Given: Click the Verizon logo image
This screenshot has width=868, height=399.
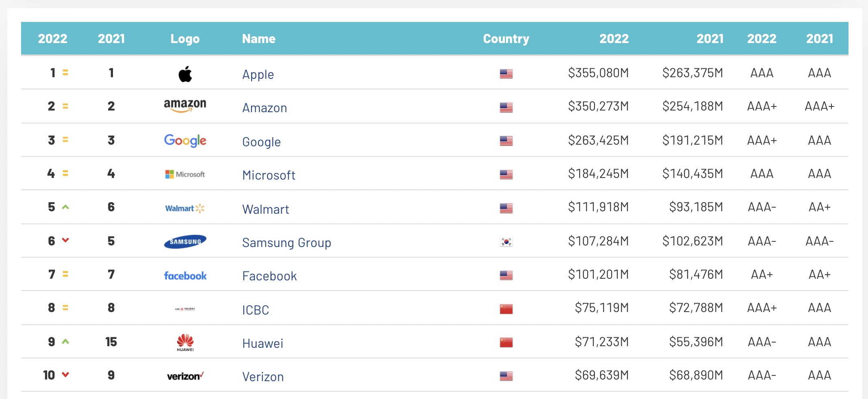Looking at the screenshot, I should coord(185,376).
